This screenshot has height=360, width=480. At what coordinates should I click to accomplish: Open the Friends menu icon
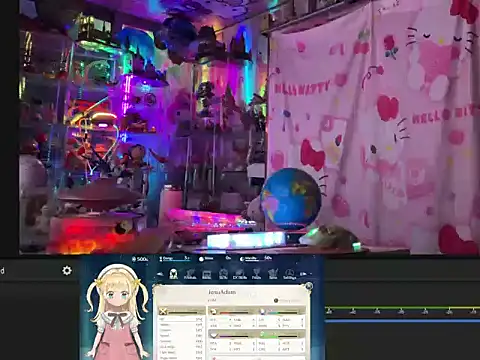pos(190,274)
